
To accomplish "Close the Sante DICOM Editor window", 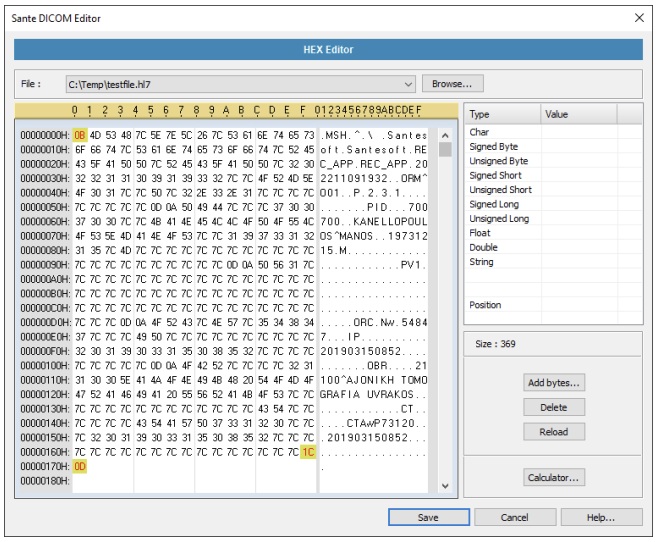I will (x=639, y=18).
